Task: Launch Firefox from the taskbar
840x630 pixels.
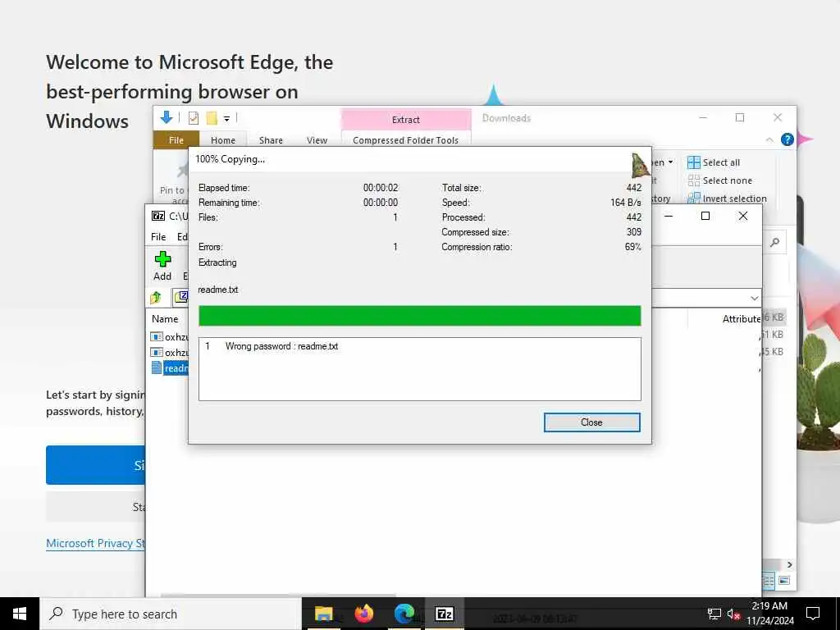Action: coord(363,614)
